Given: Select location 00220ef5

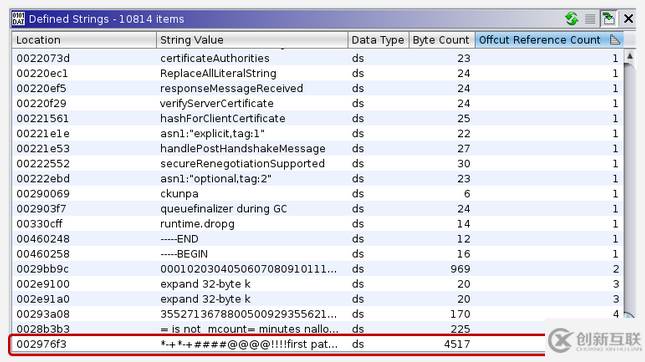Looking at the screenshot, I should 42,88.
